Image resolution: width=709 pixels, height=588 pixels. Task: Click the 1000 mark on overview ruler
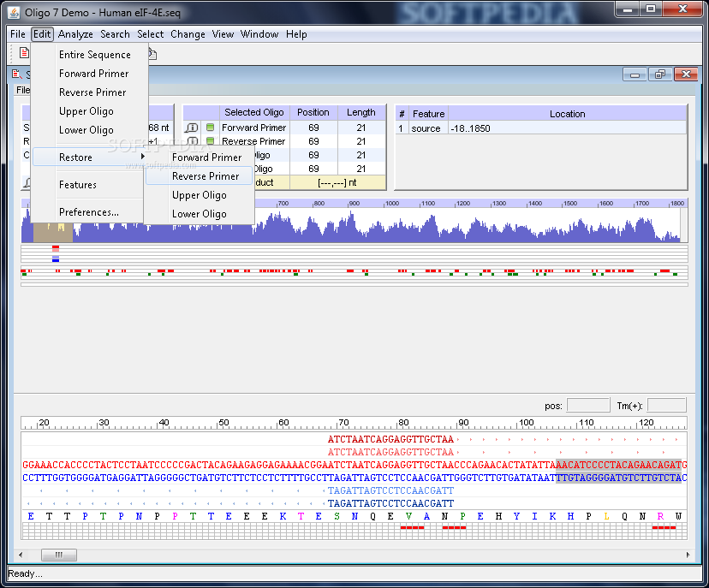tap(391, 204)
